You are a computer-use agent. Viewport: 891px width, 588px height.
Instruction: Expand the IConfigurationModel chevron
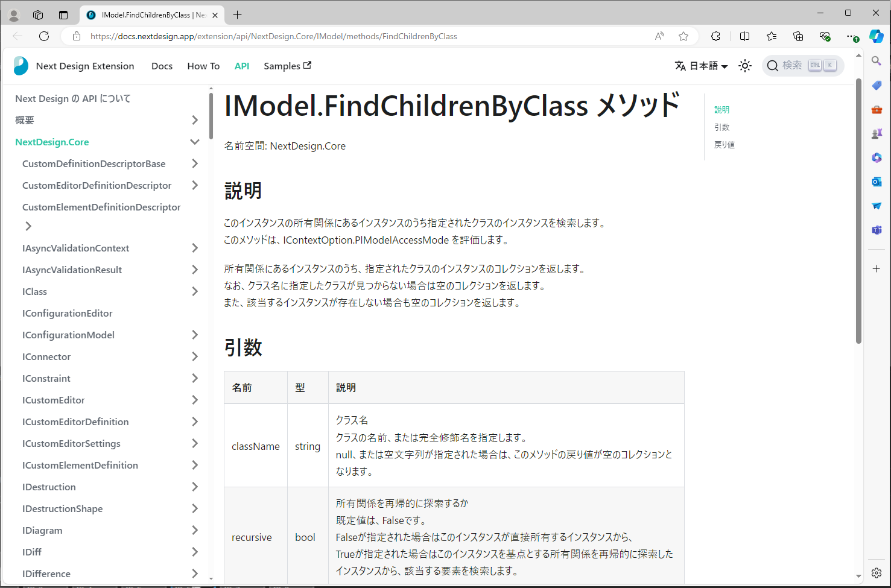[194, 335]
